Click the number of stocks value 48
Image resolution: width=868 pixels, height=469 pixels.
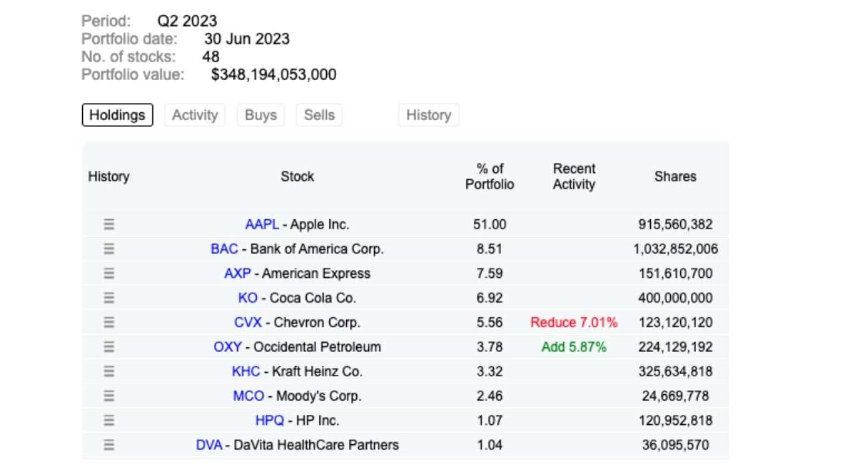pos(210,57)
